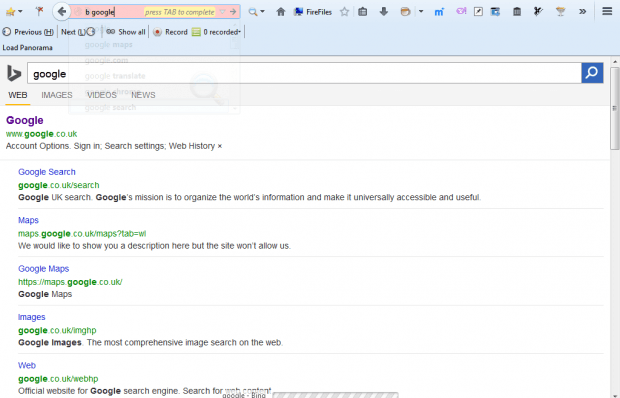Click scrollbar up arrow
The width and height of the screenshot is (620, 398).
(x=615, y=62)
